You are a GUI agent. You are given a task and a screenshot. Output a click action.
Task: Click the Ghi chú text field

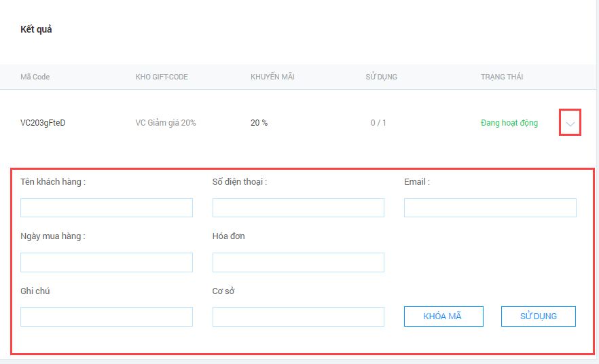point(107,316)
